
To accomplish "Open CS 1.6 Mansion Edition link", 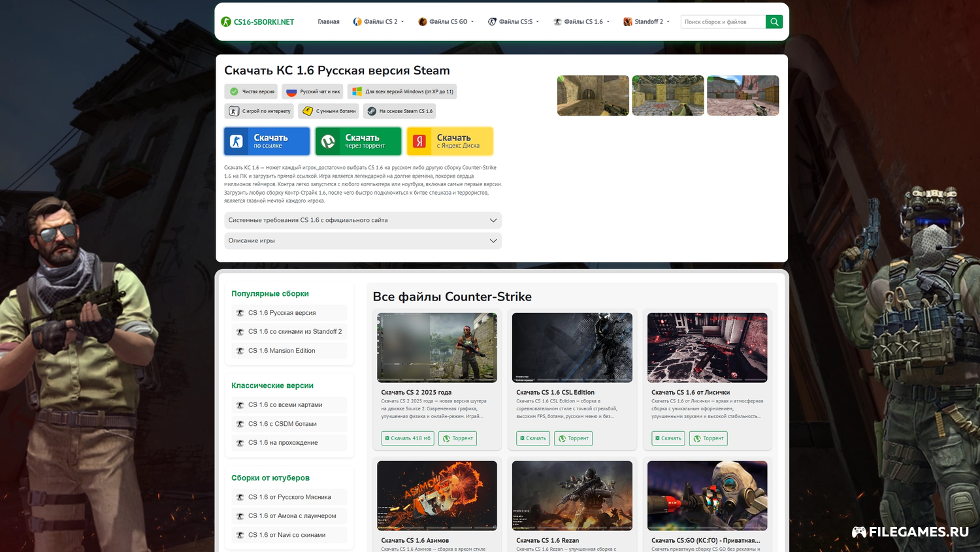I will [282, 351].
